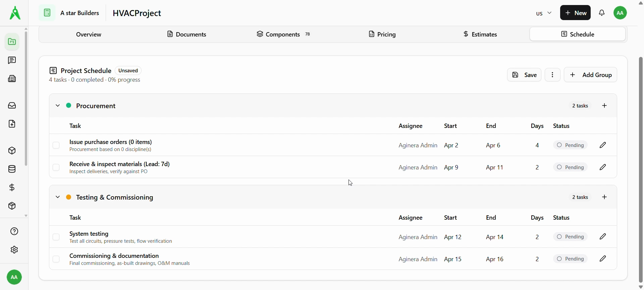Click the dollar sign sidebar icon

click(12, 188)
